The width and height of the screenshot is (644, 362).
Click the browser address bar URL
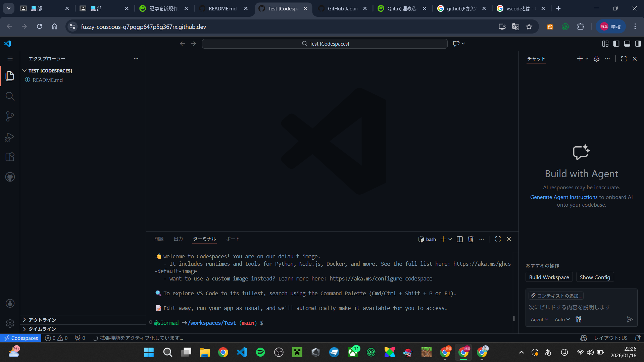tap(144, 27)
